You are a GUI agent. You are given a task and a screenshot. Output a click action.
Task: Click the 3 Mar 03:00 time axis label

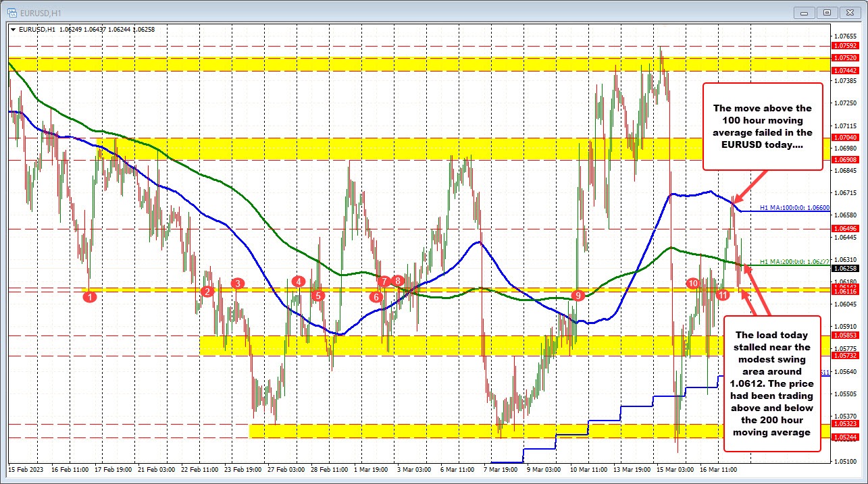(414, 468)
